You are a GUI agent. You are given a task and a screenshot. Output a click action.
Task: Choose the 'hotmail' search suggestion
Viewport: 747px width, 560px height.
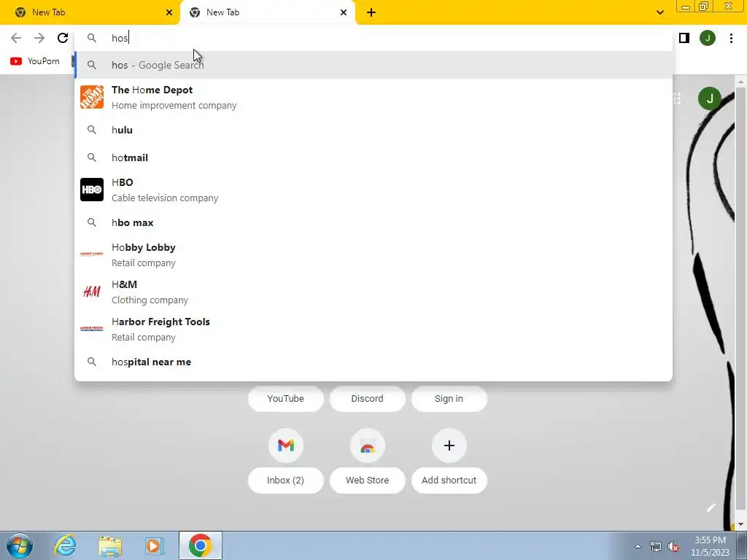[373, 157]
